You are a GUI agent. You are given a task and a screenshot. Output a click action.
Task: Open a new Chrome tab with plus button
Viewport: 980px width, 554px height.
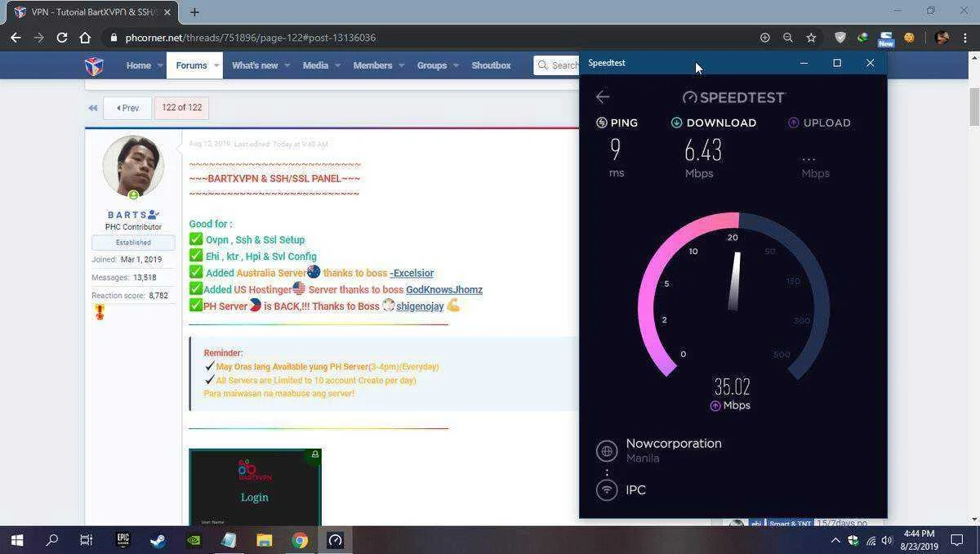pyautogui.click(x=194, y=12)
